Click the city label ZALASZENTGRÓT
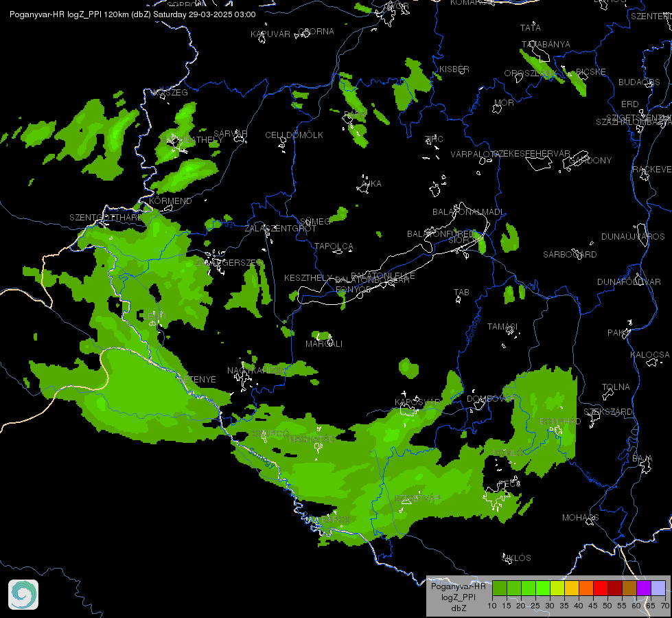The image size is (672, 618). pyautogui.click(x=281, y=228)
